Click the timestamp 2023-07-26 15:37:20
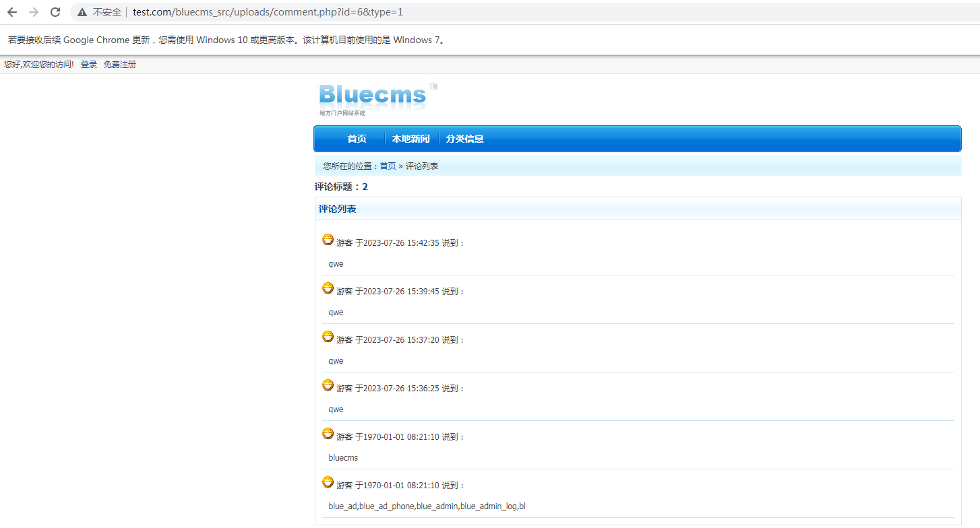Image resolution: width=980 pixels, height=528 pixels. [401, 340]
